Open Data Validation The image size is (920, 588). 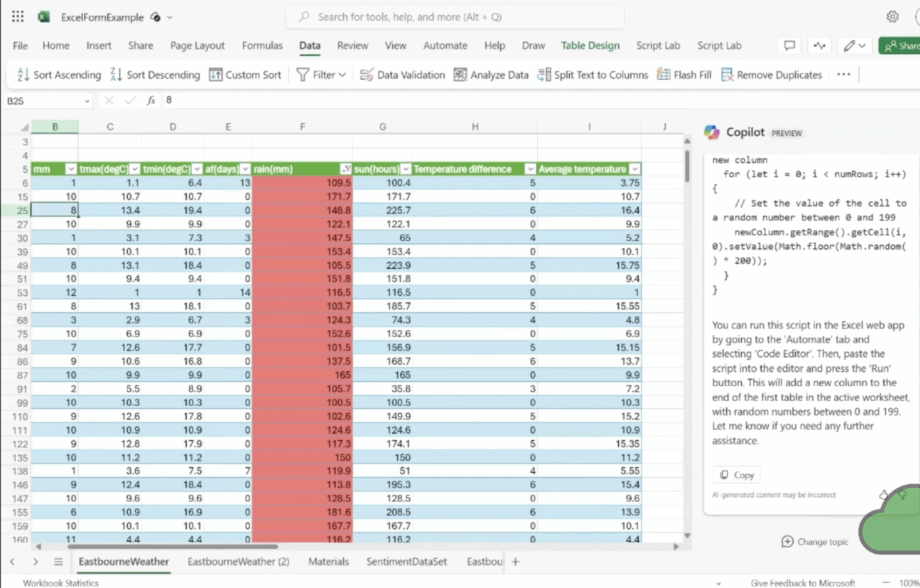(402, 74)
